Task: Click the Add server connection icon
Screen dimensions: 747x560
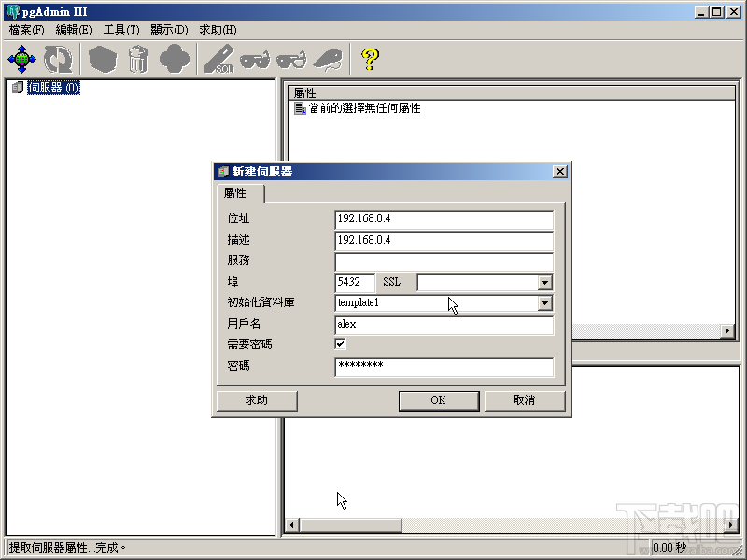Action: [x=21, y=58]
